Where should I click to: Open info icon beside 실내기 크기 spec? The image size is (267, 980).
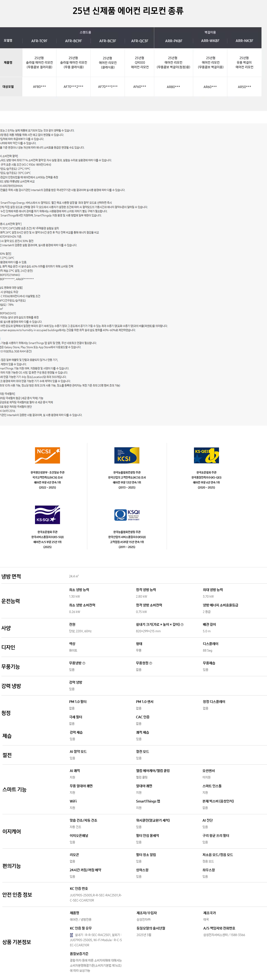pos(182,624)
